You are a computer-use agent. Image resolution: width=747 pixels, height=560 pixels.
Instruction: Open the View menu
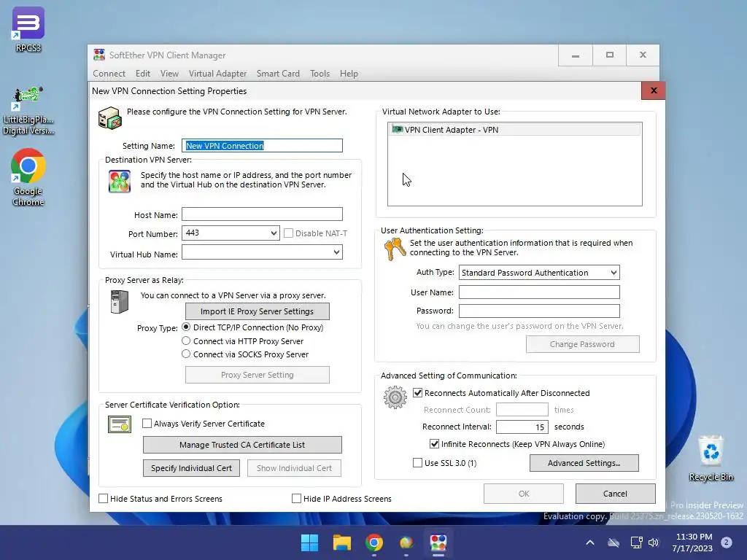pos(169,74)
